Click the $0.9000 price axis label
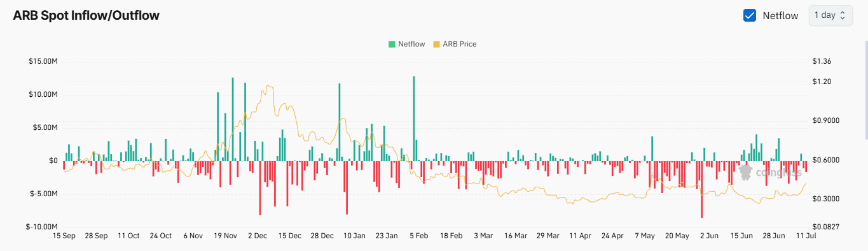The width and height of the screenshot is (868, 251). point(826,120)
